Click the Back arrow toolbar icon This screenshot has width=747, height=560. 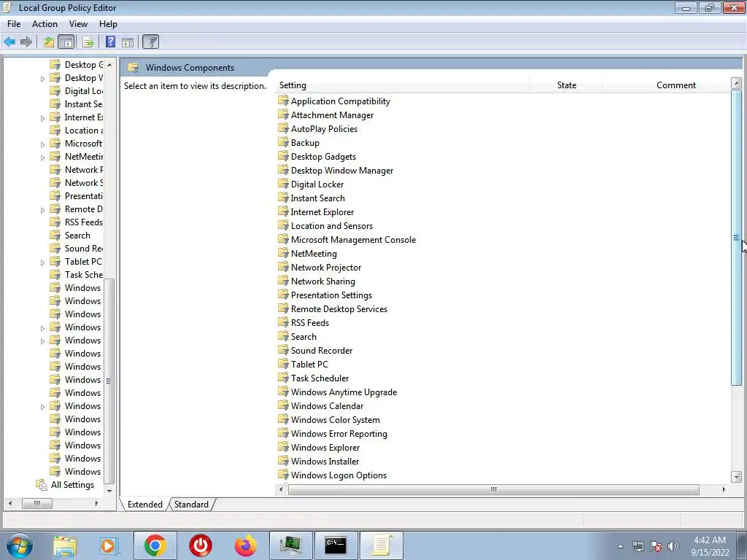coord(9,42)
